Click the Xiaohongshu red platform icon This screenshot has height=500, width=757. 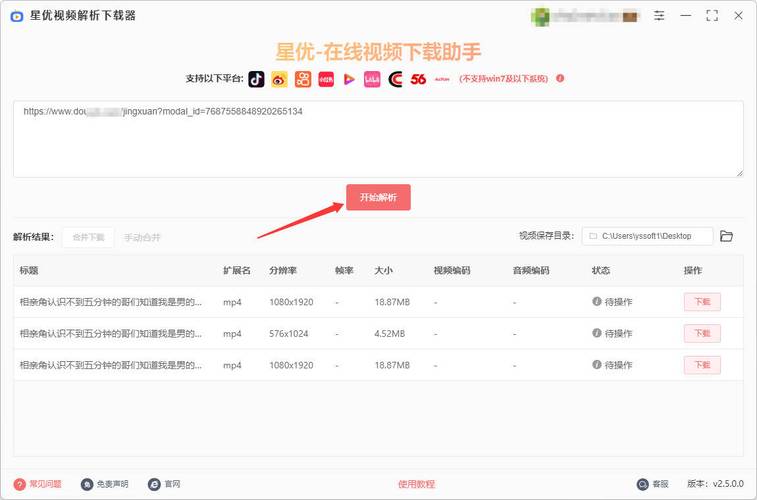[x=326, y=79]
